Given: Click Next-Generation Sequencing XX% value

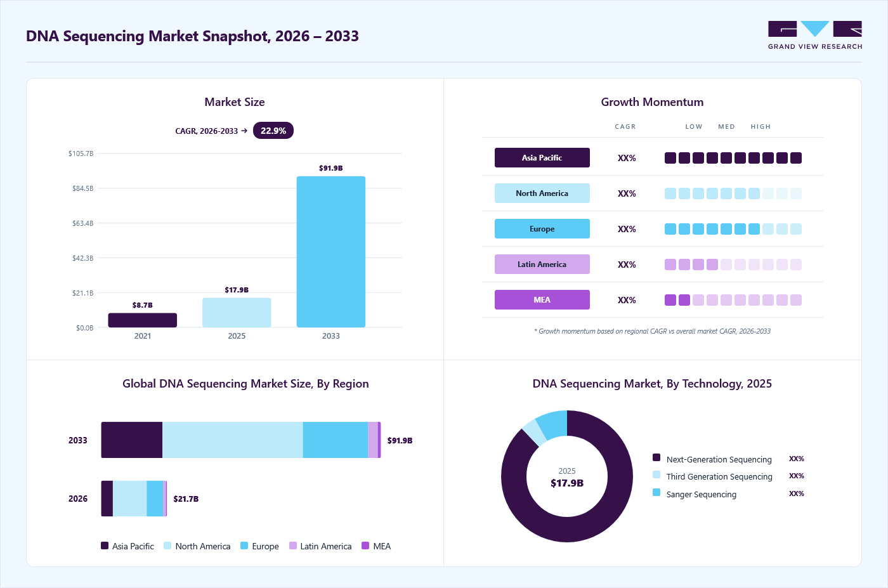Looking at the screenshot, I should [x=797, y=459].
